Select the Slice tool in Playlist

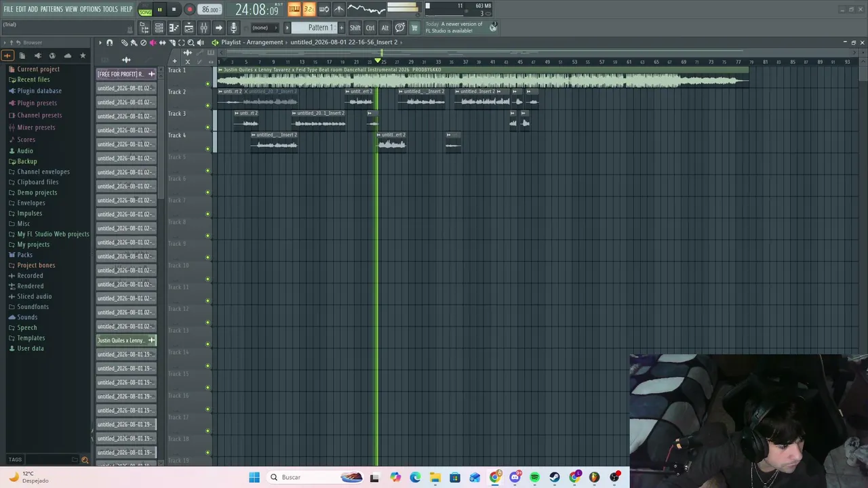172,43
